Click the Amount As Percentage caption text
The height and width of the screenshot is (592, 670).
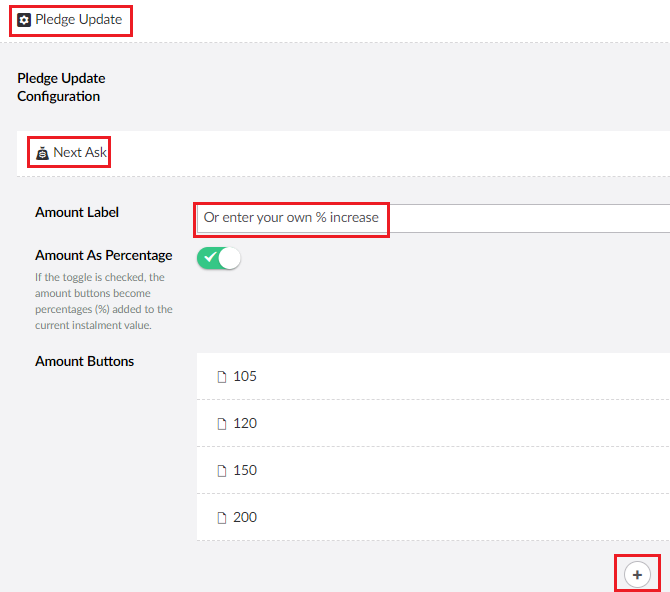tap(103, 255)
